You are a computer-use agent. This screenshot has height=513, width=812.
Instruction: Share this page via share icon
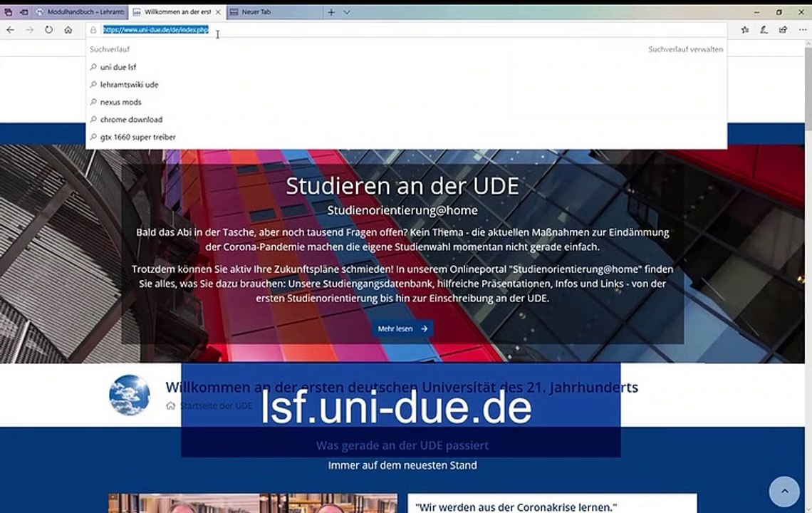pos(783,30)
